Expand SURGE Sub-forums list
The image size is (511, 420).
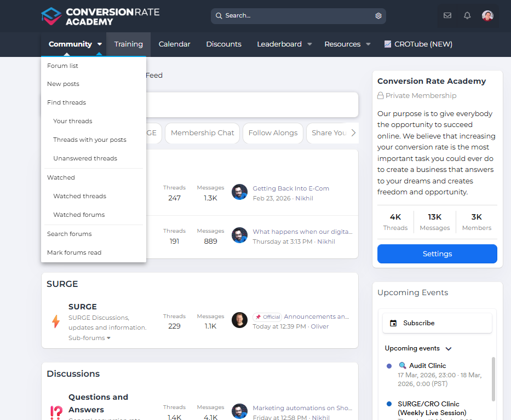click(89, 338)
